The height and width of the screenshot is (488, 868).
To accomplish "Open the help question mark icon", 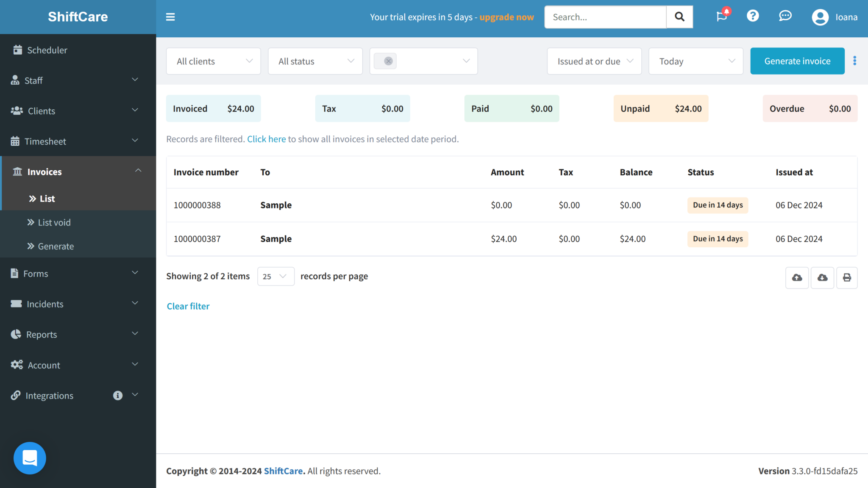I will [753, 16].
